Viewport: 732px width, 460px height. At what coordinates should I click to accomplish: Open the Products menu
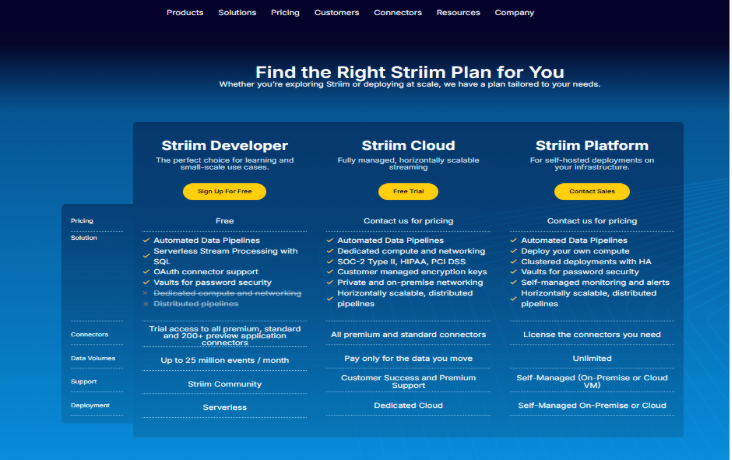click(x=185, y=13)
